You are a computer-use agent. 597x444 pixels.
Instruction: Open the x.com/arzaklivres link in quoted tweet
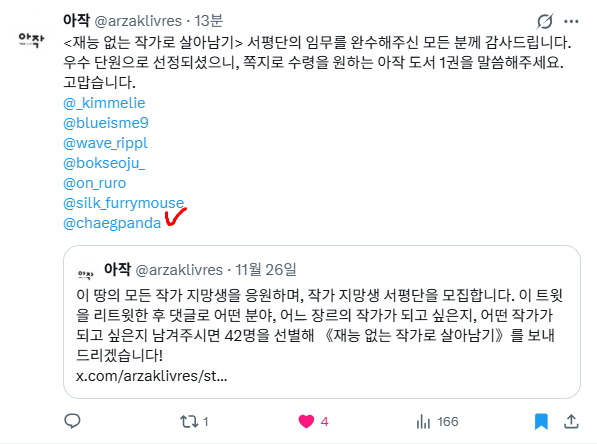coord(152,376)
